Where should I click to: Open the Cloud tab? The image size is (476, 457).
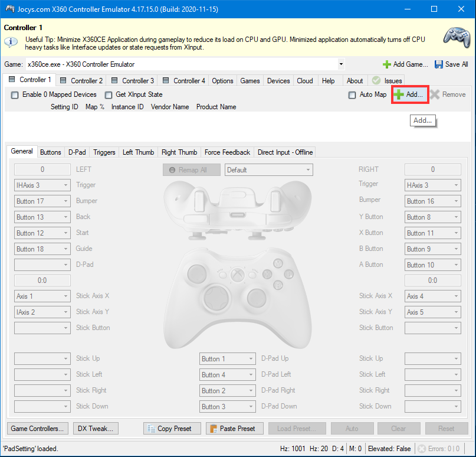(305, 80)
